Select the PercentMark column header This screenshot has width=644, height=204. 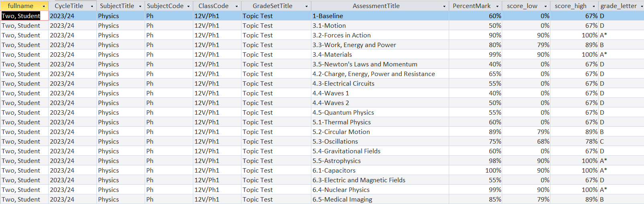click(471, 6)
